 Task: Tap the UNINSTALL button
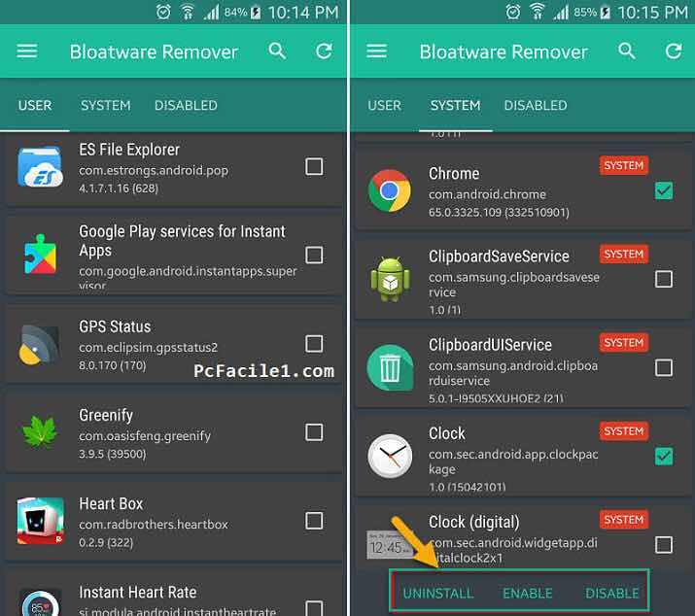tap(438, 594)
